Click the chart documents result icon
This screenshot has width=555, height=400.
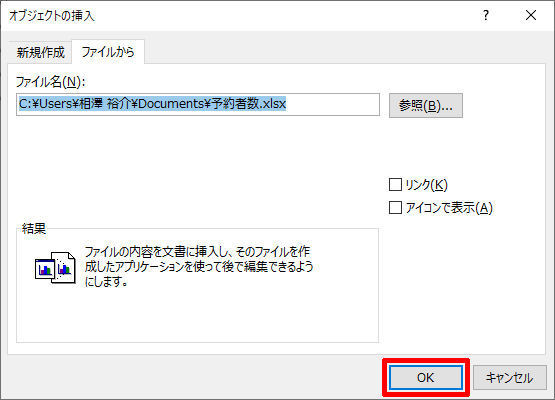pos(55,267)
